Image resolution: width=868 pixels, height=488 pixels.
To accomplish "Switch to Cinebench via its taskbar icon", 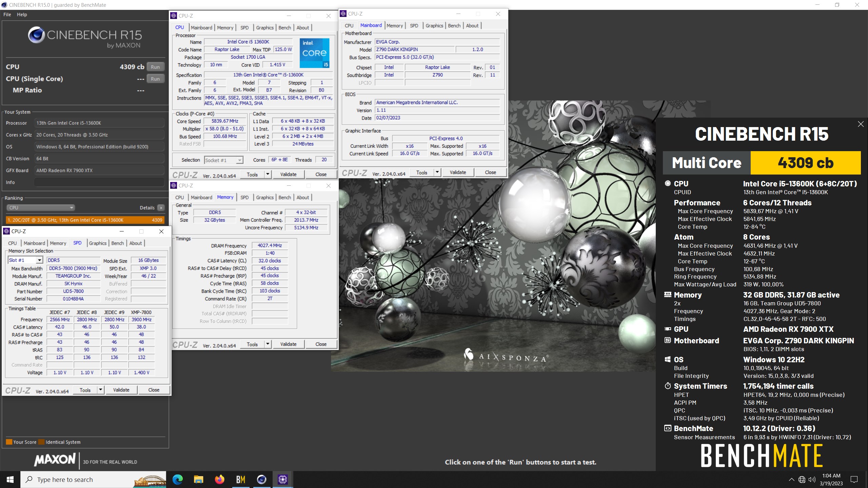I will click(261, 480).
